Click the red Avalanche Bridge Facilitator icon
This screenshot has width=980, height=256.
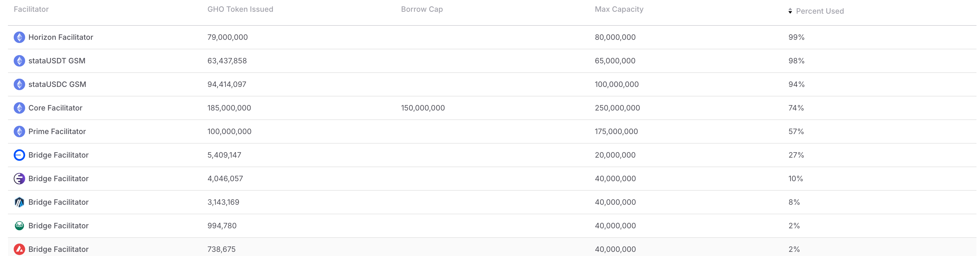(x=19, y=250)
